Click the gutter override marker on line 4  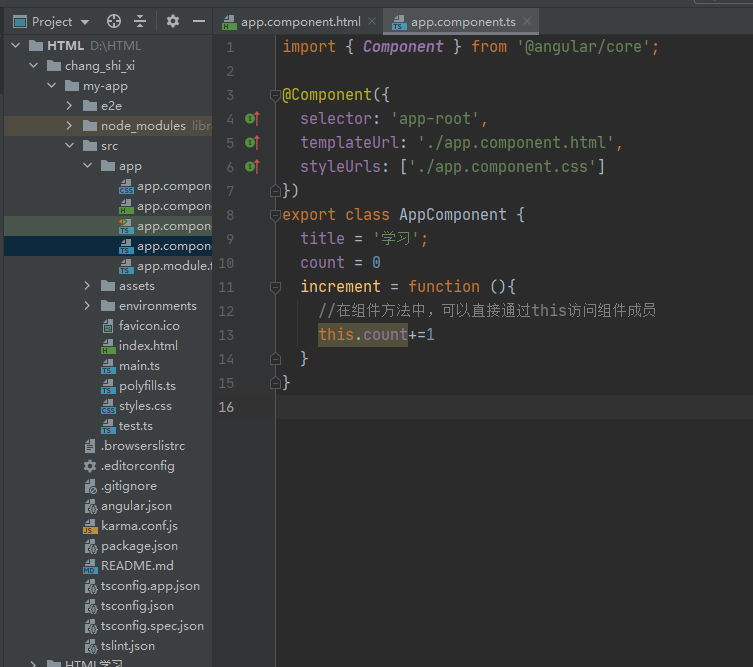pyautogui.click(x=253, y=118)
